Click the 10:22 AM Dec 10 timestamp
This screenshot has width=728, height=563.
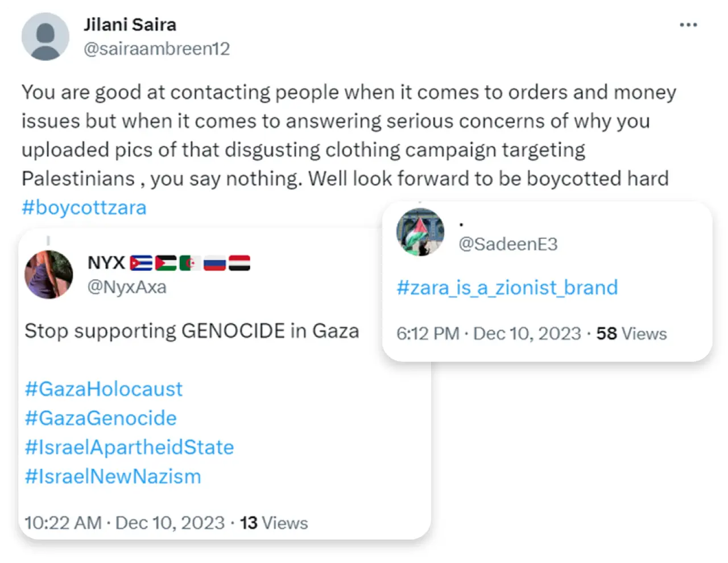coord(125,523)
